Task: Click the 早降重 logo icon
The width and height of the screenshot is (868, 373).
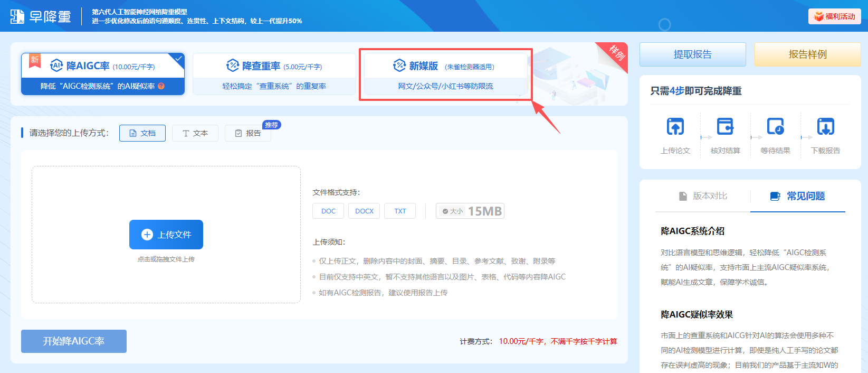Action: click(x=17, y=16)
